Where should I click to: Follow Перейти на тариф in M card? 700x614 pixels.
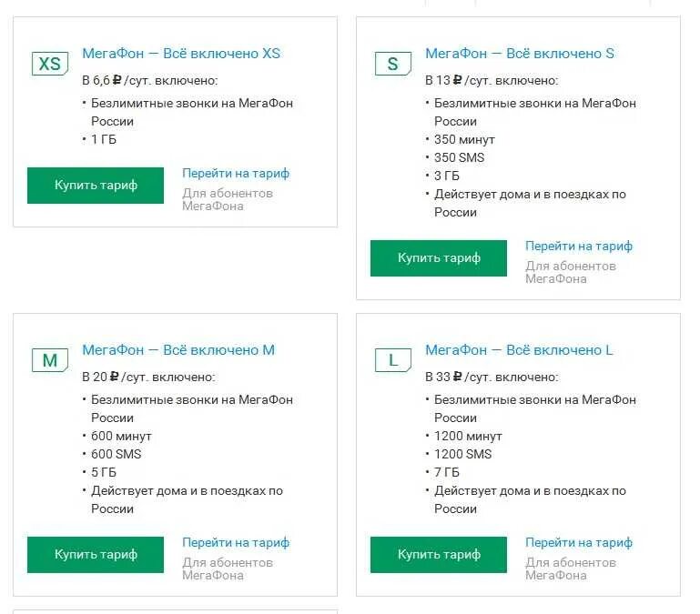(x=236, y=542)
